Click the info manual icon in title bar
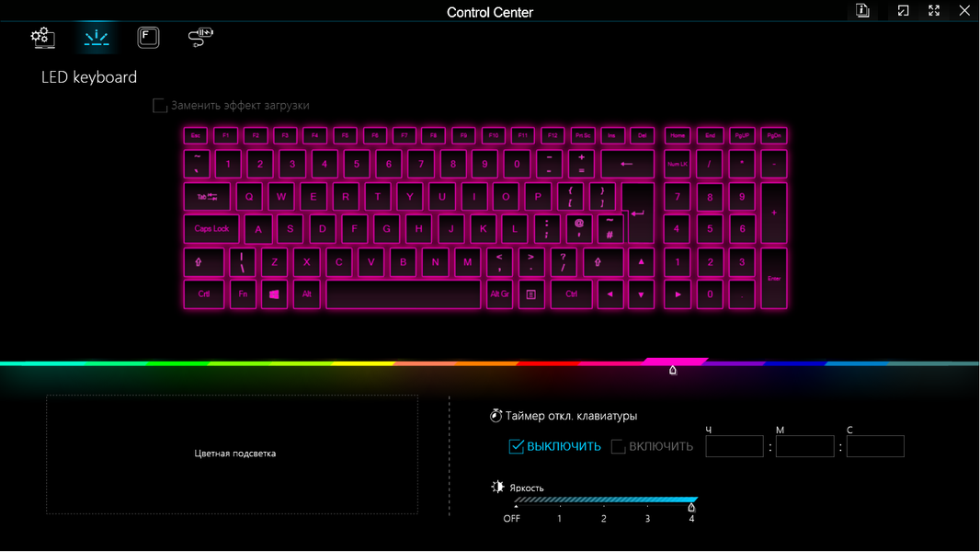Screen dimensions: 980x552 [862, 11]
